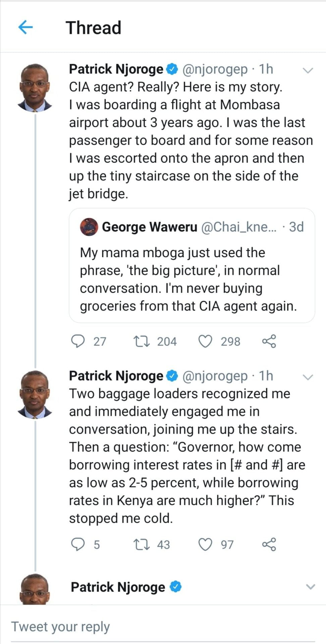Tap the verified badge on first tweet
This screenshot has width=326, height=644.
(x=172, y=69)
